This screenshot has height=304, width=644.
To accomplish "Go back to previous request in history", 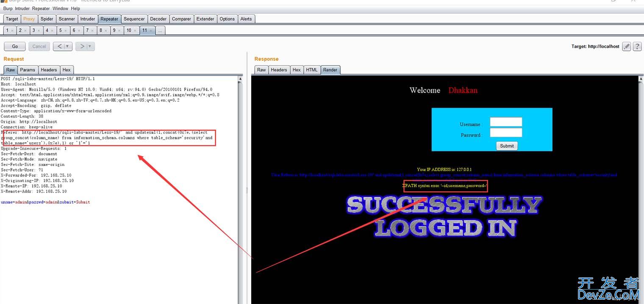I will tap(58, 46).
